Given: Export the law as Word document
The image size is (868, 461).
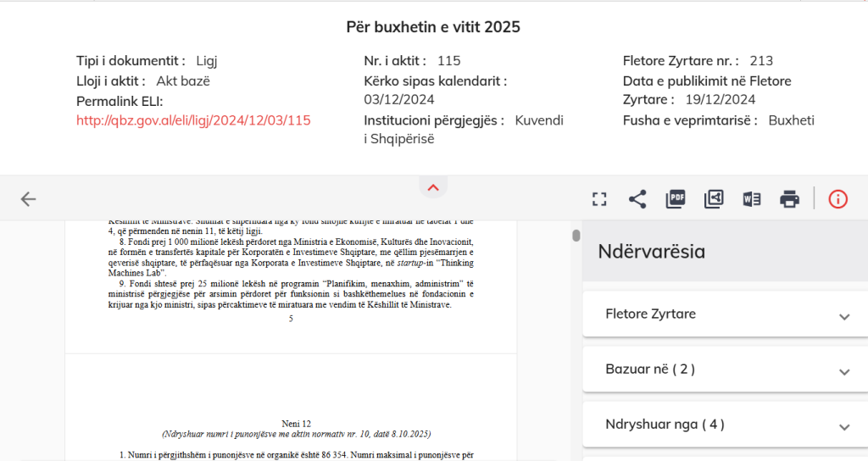Looking at the screenshot, I should pyautogui.click(x=752, y=199).
